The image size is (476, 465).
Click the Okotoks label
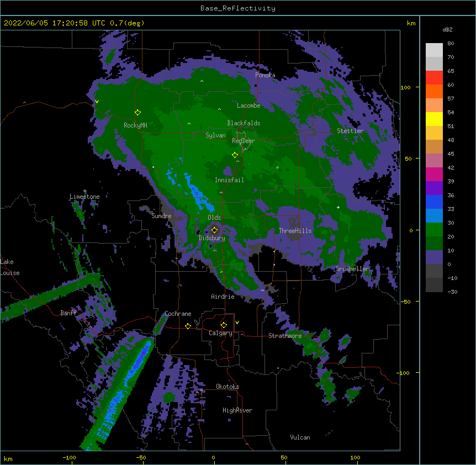tap(228, 387)
